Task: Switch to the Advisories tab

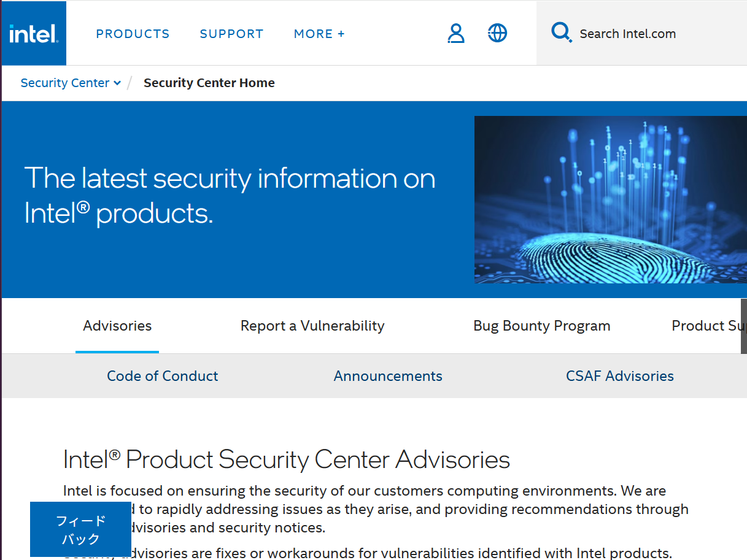Action: (117, 326)
